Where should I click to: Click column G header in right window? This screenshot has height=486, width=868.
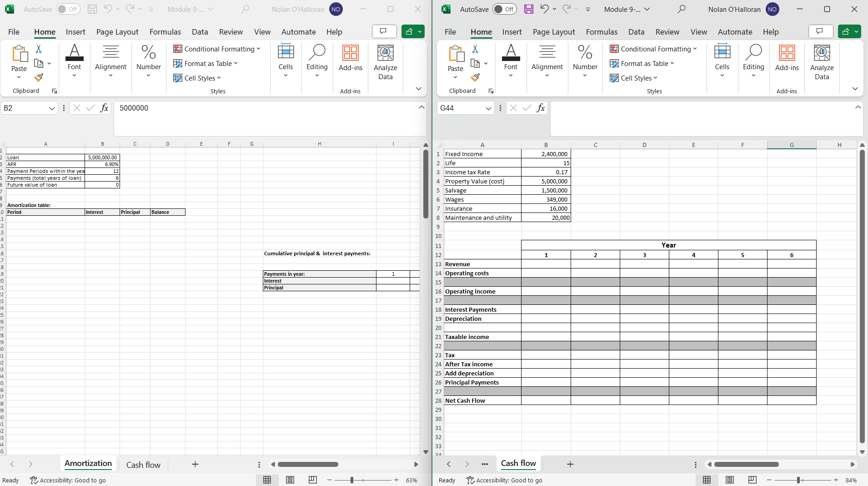792,145
